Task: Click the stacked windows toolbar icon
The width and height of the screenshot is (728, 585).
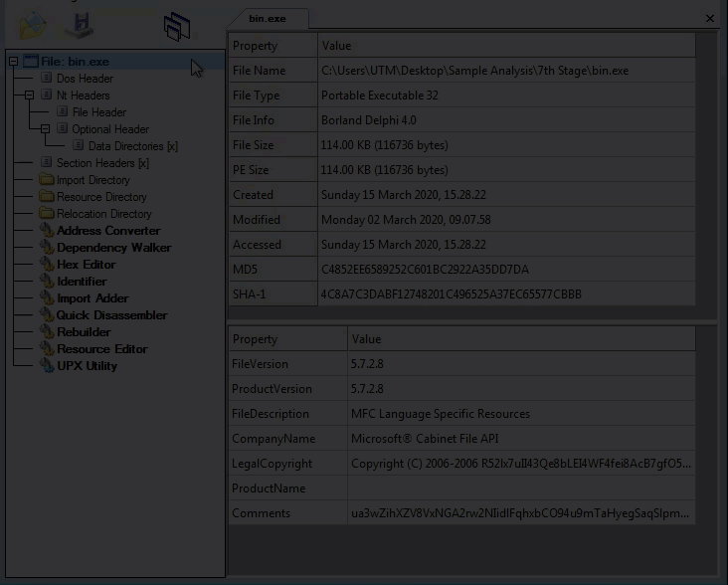Action: tap(177, 27)
